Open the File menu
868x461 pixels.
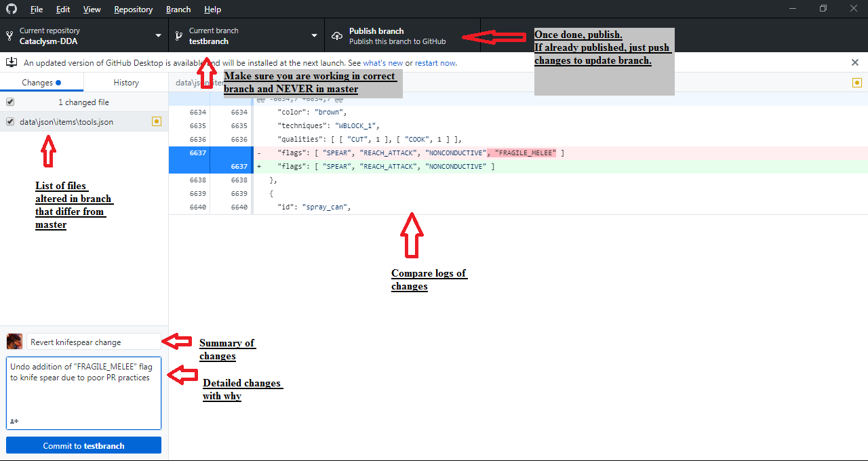click(x=37, y=9)
